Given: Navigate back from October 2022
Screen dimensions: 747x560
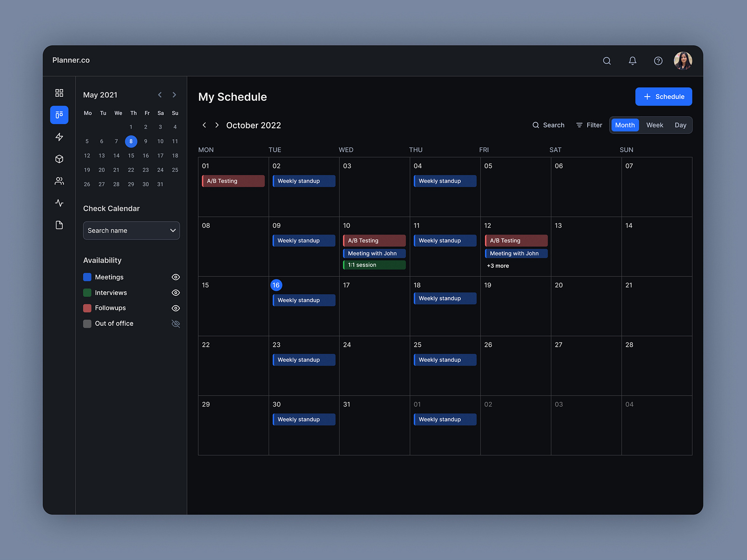Looking at the screenshot, I should [x=204, y=125].
